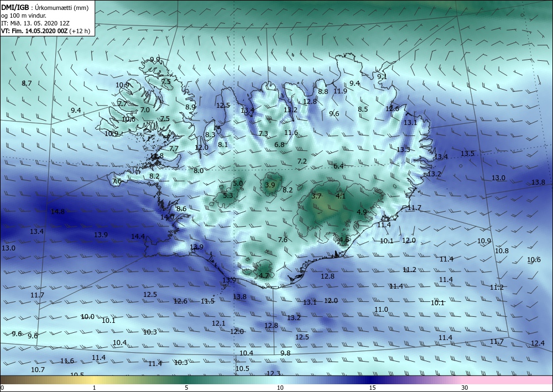
Task: Click the 12.3 value at the bottom edge
Action: click(273, 373)
